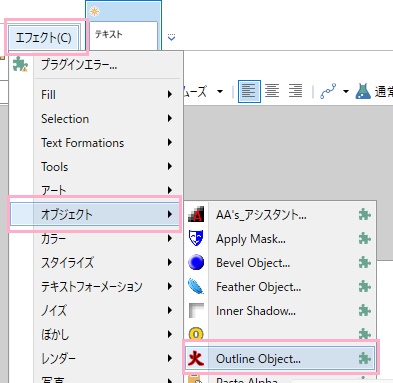Click the puzzle icon beside Apply Mask
The image size is (393, 383).
365,239
